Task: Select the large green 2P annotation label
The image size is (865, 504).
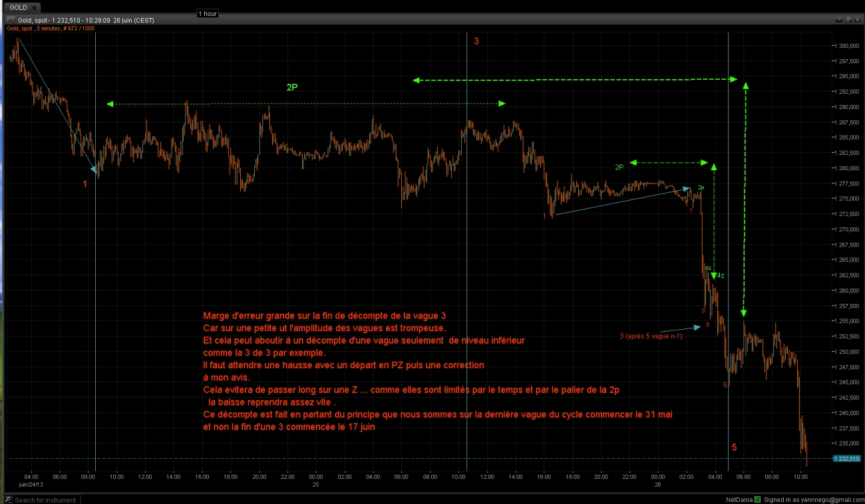Action: pos(292,87)
